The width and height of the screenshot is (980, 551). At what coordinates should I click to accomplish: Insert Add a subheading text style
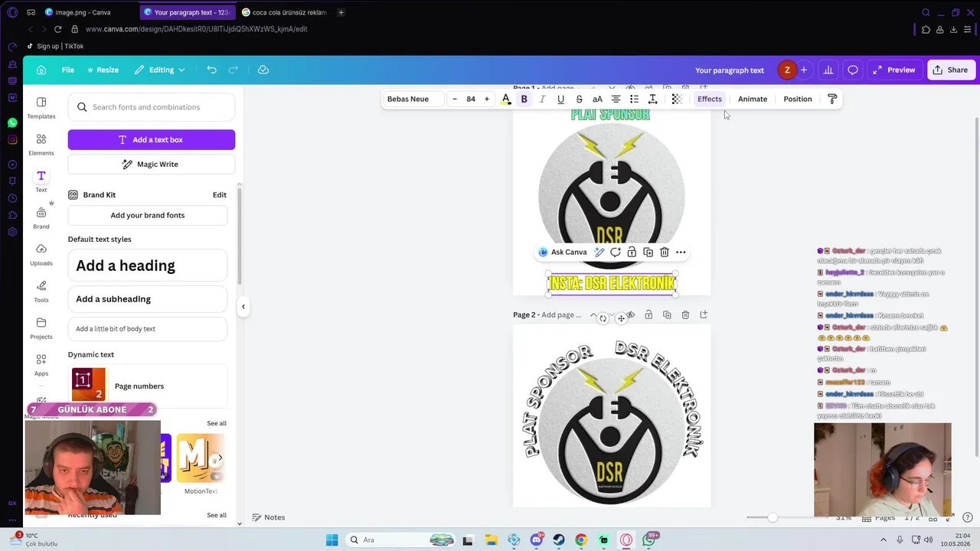(x=148, y=299)
